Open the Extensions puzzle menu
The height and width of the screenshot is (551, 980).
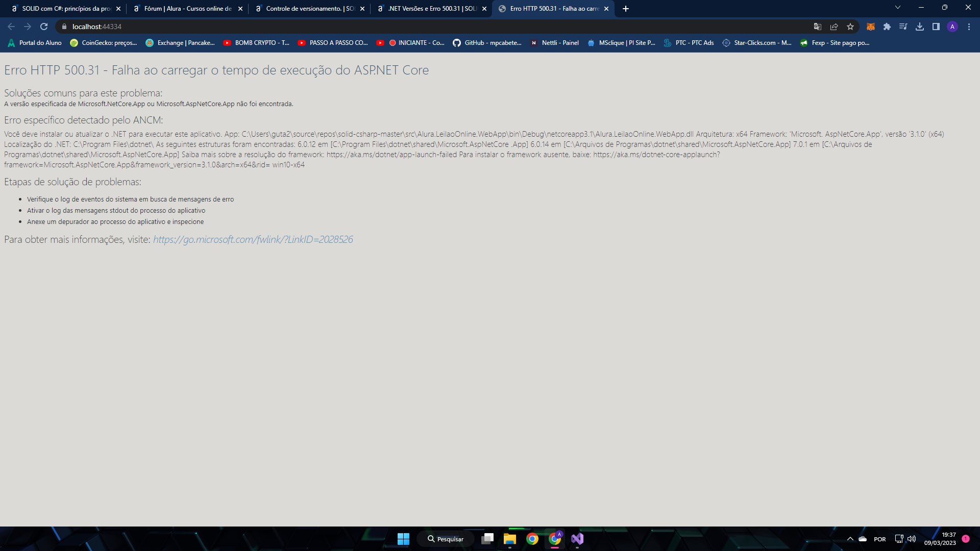click(x=887, y=27)
